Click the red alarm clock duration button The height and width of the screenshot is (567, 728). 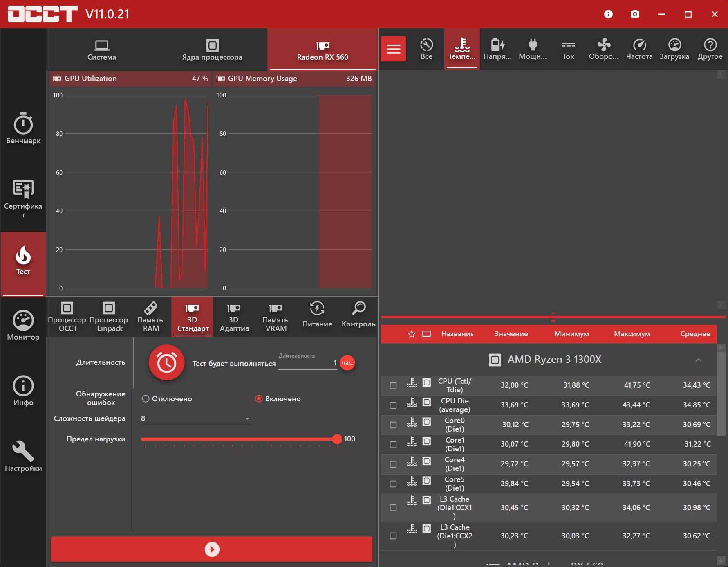pyautogui.click(x=167, y=362)
